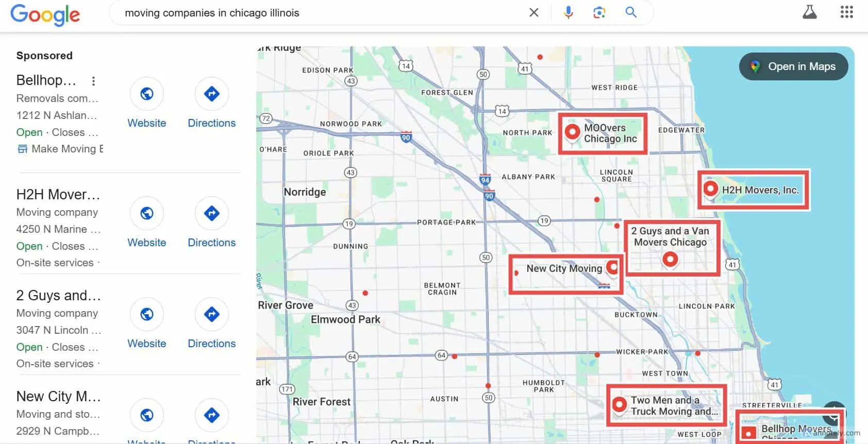868x444 pixels.
Task: Clear the search box text
Action: (x=534, y=13)
